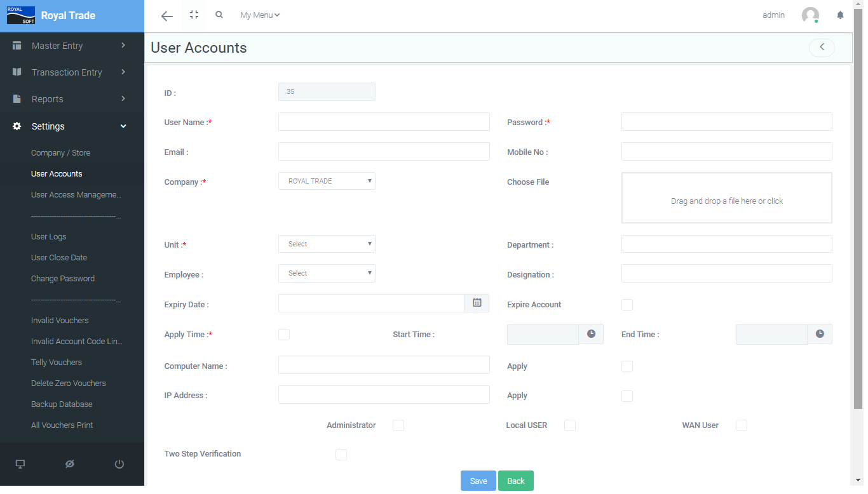Click the Email input field
This screenshot has width=868, height=494.
(384, 151)
